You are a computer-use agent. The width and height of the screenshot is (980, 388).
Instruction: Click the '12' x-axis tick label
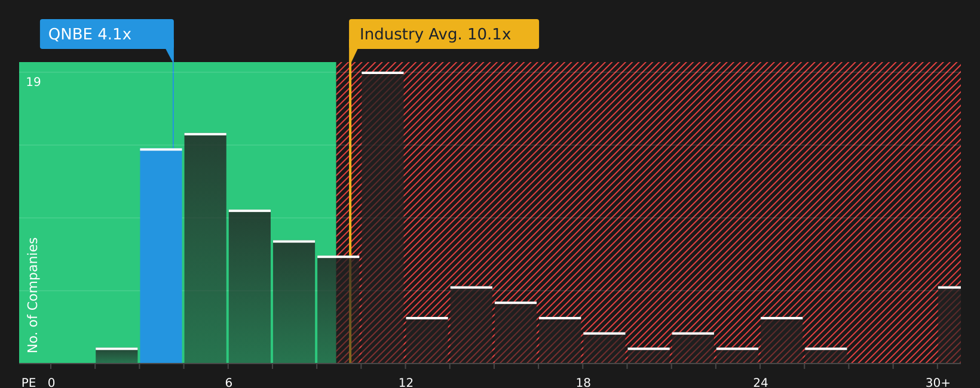pyautogui.click(x=406, y=383)
